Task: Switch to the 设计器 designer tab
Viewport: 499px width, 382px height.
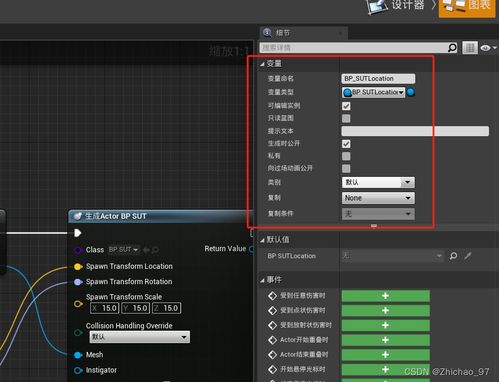Action: click(396, 6)
